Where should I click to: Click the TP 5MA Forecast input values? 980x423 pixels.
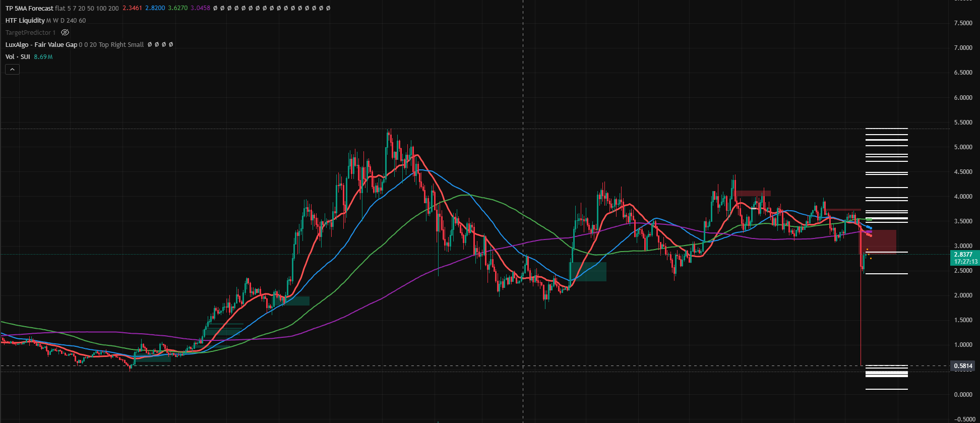87,9
